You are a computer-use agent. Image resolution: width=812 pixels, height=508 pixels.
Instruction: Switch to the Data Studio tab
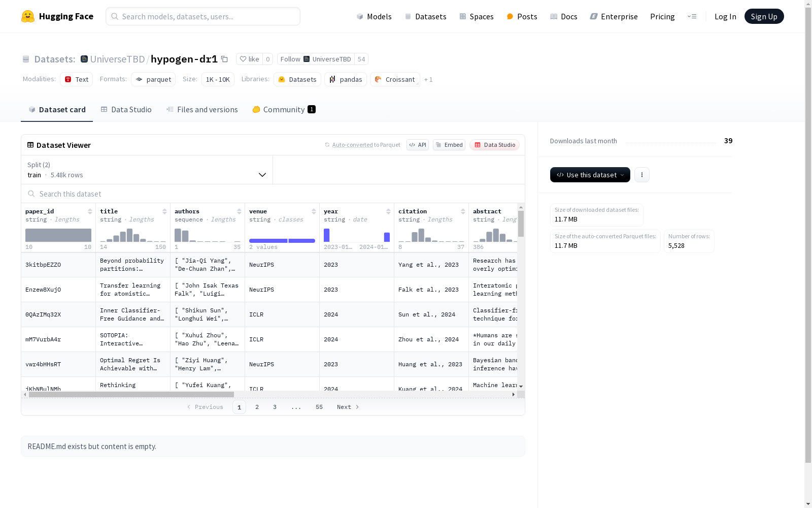126,109
